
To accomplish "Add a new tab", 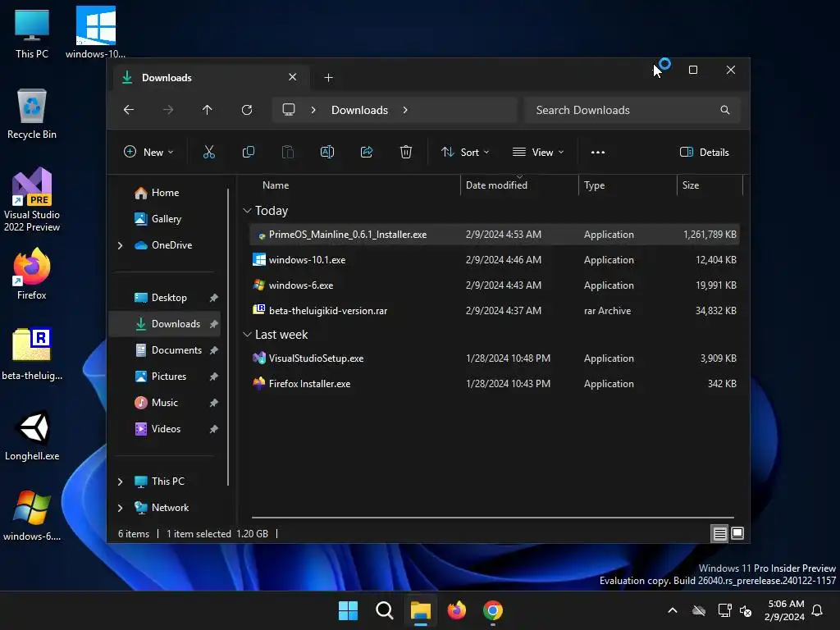I will pos(328,78).
